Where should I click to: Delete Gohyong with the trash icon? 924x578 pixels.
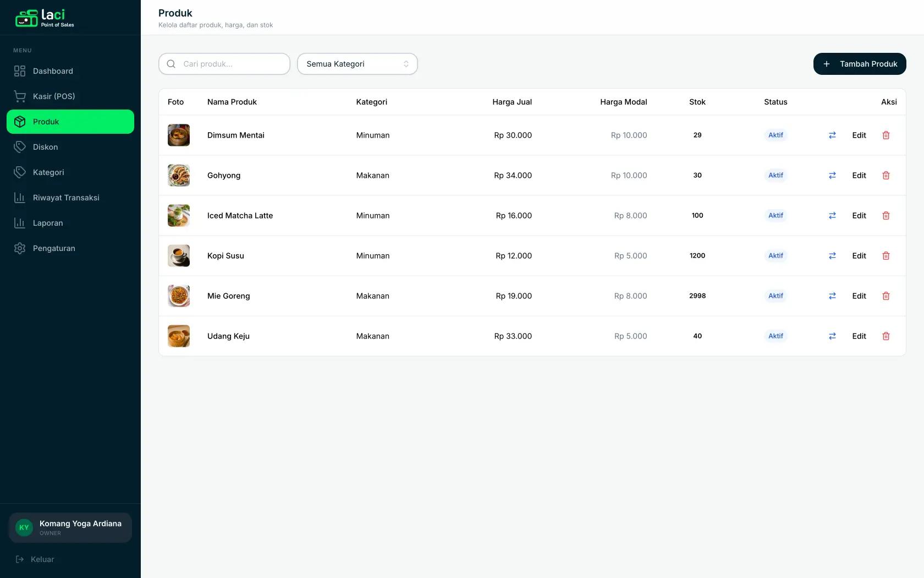[886, 175]
